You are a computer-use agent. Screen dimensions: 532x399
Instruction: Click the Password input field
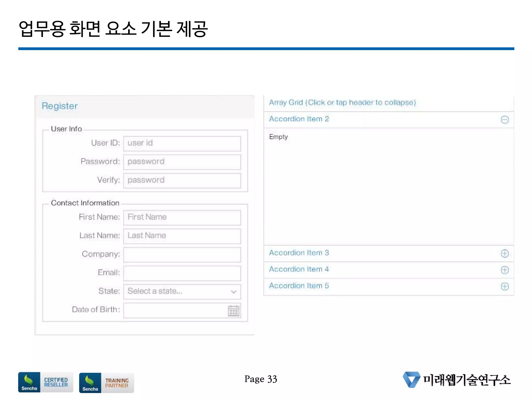[182, 162]
